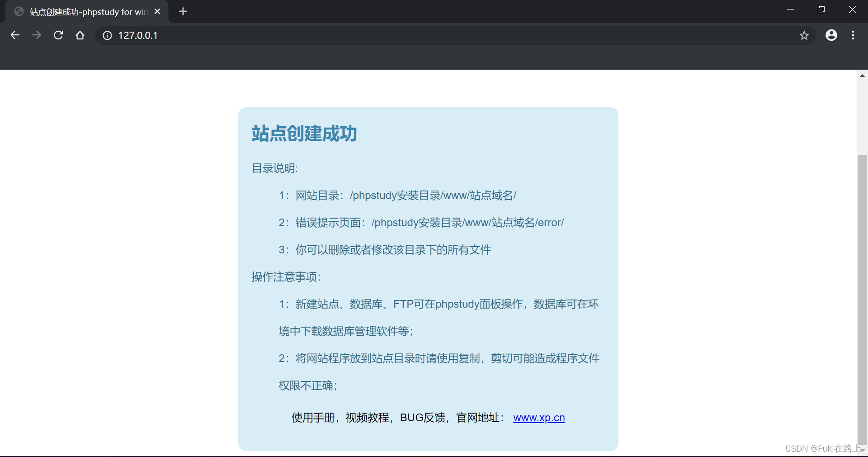Click the forward navigation arrow
This screenshot has width=868, height=457.
click(37, 35)
